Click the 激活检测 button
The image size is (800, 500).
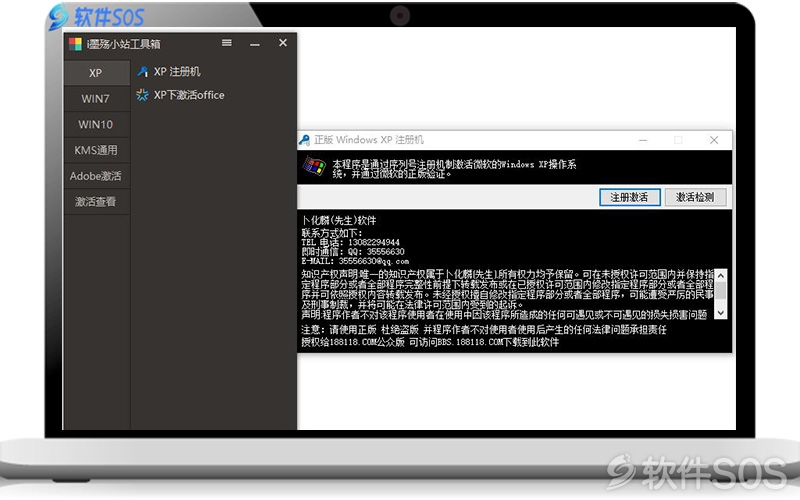[x=695, y=197]
